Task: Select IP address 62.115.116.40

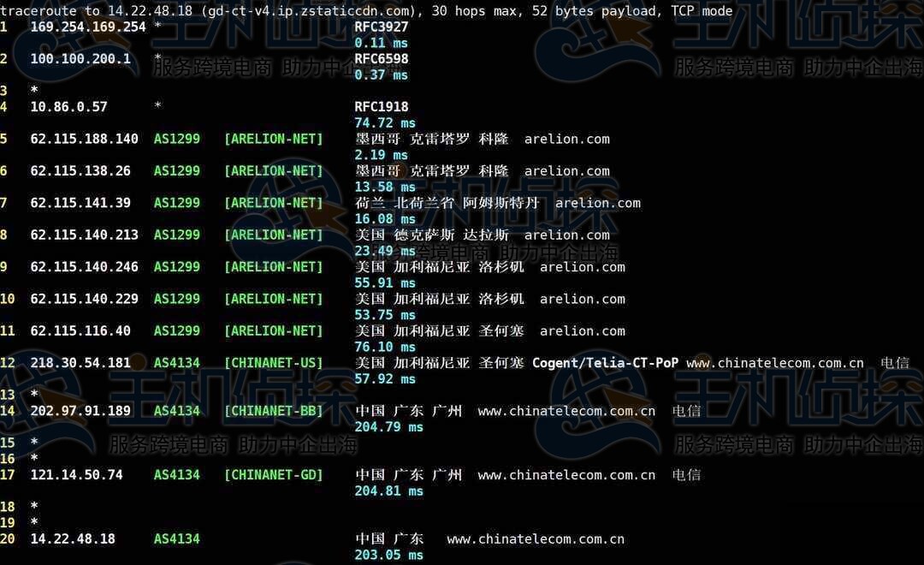Action: click(x=80, y=330)
